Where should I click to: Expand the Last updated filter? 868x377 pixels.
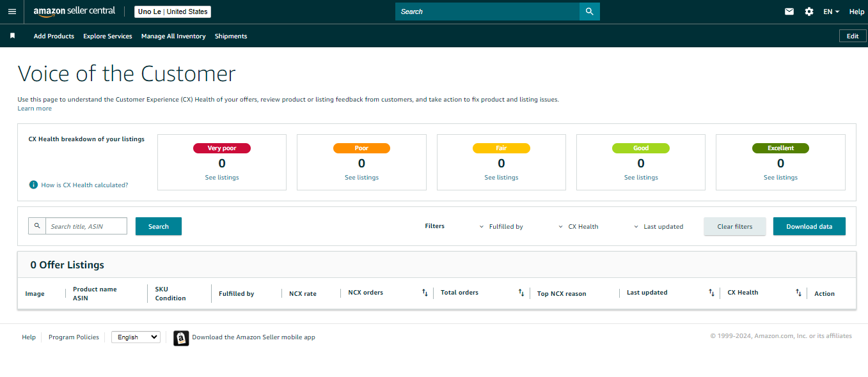click(658, 226)
